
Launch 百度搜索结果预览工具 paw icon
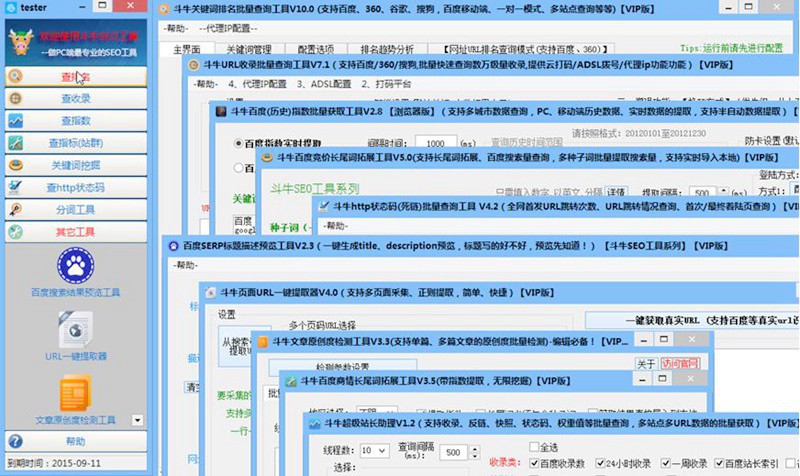click(x=75, y=266)
